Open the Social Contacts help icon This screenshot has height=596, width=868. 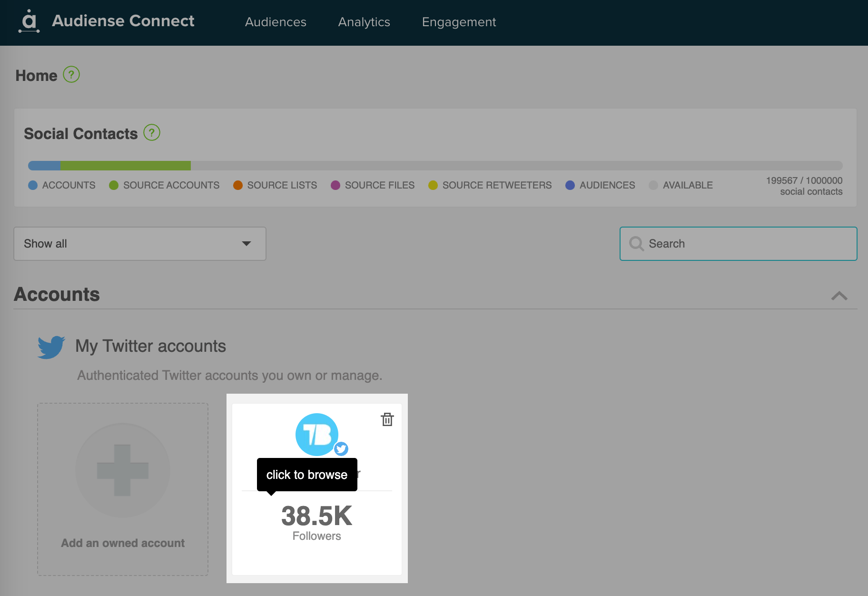point(152,133)
